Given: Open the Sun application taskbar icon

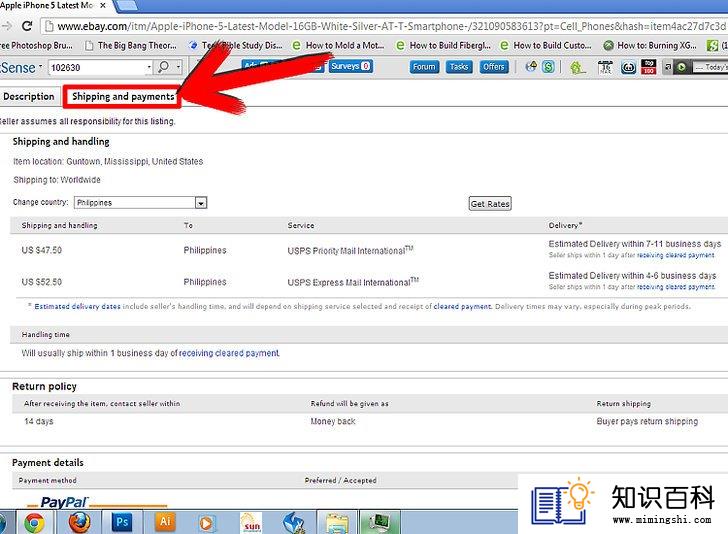Looking at the screenshot, I should tap(251, 523).
